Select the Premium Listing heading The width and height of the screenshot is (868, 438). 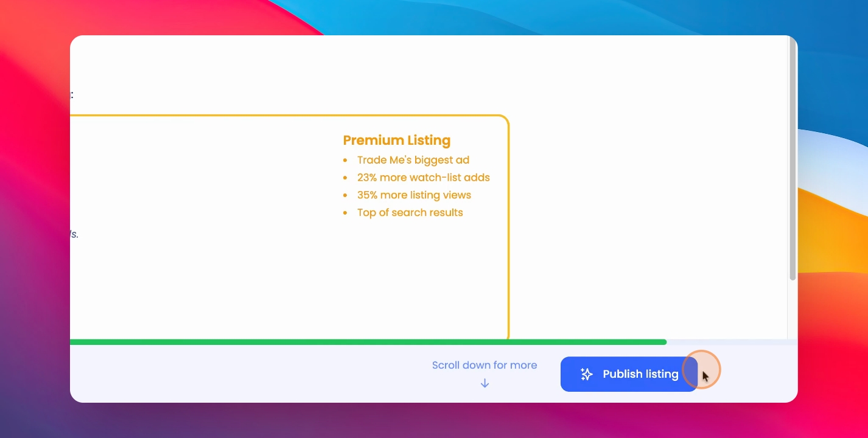point(397,140)
